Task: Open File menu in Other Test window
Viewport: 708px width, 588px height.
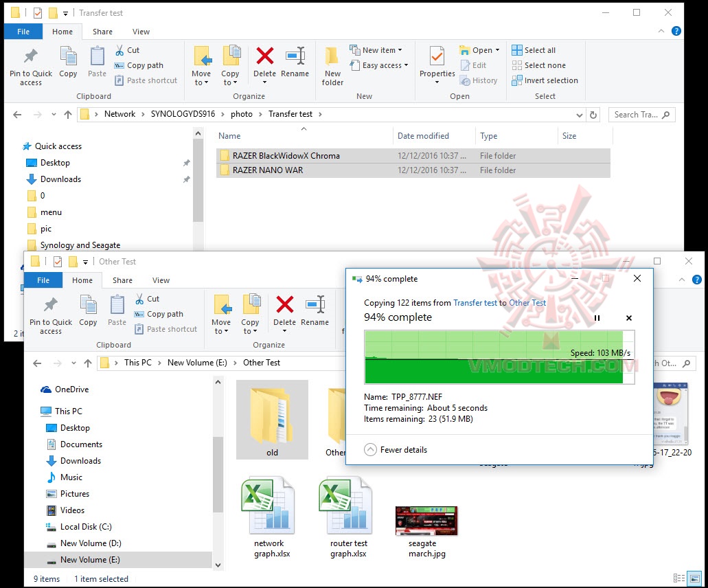Action: click(43, 280)
